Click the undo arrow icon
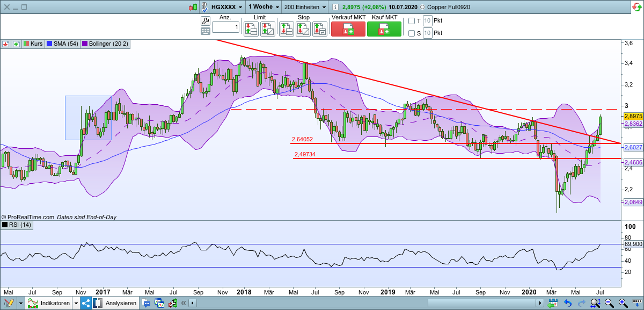The height and width of the screenshot is (310, 644). (567, 302)
